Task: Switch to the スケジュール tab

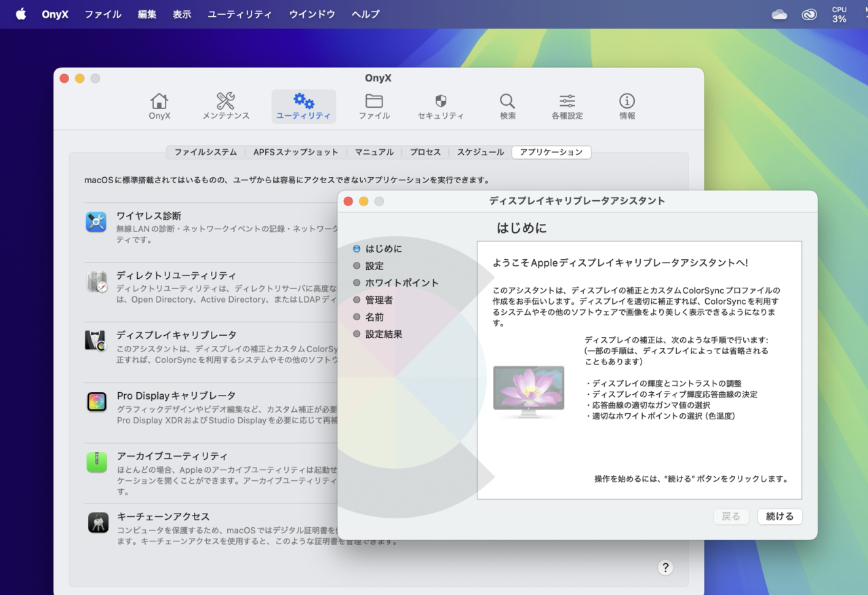Action: tap(480, 152)
